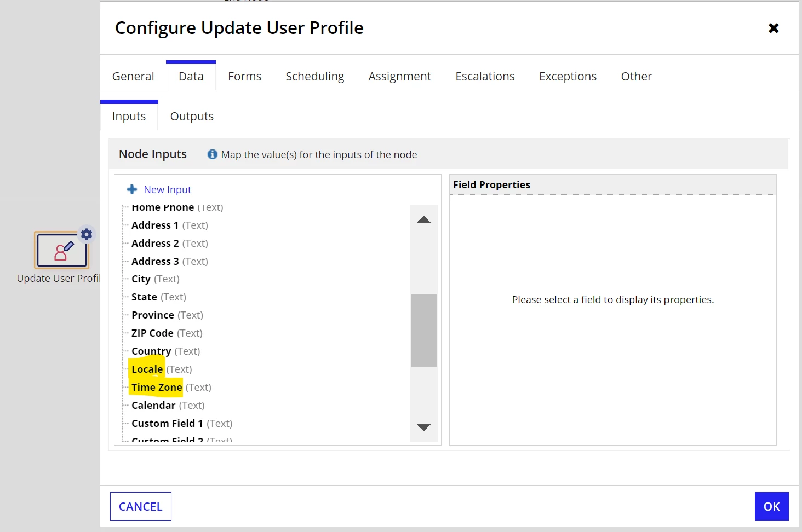Open the gear settings on Update User Profile node
Image resolution: width=802 pixels, height=532 pixels.
[x=87, y=234]
